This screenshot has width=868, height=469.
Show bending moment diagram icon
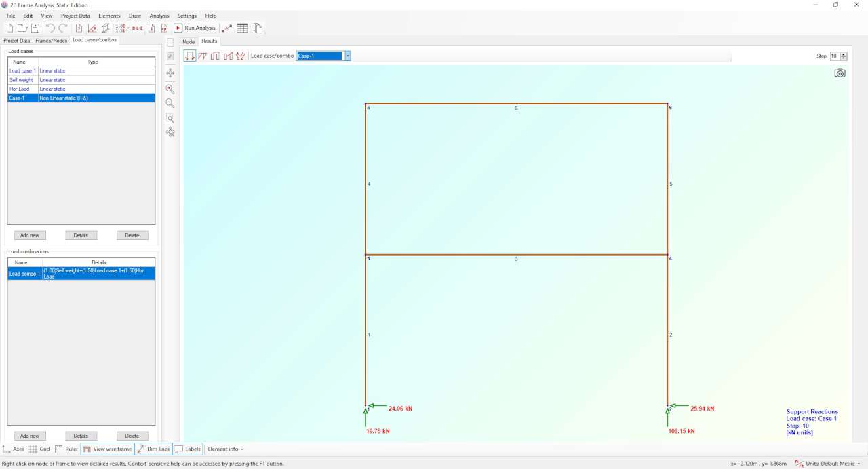click(228, 56)
